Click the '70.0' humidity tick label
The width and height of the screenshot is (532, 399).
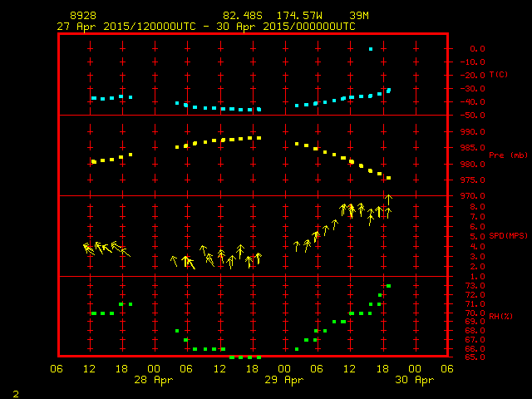pyautogui.click(x=475, y=313)
